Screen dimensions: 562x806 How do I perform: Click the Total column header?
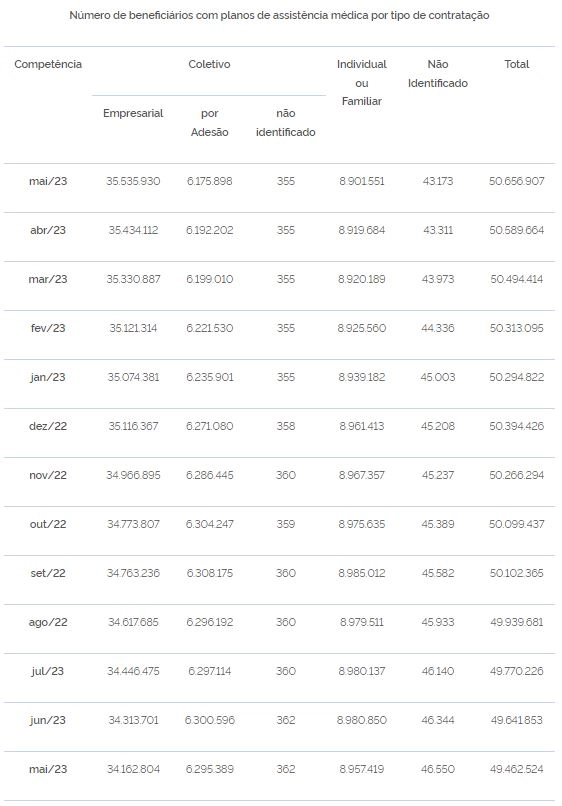pos(517,64)
